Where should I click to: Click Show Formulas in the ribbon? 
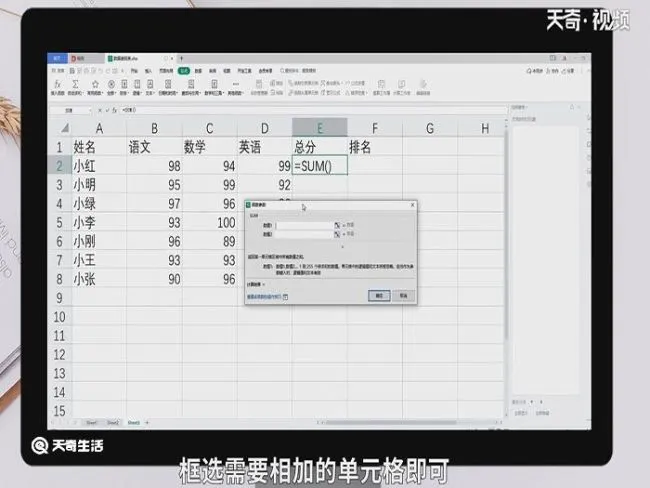330,93
